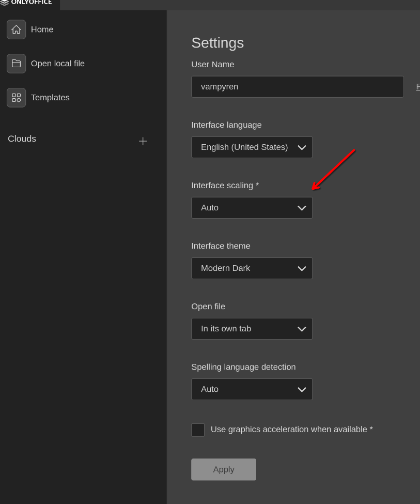
Task: Add a cloud with the plus icon
Action: [x=143, y=141]
